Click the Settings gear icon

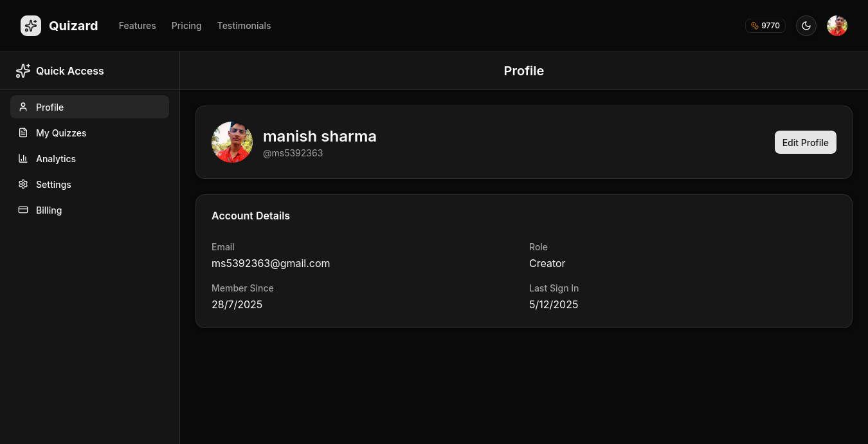(23, 184)
